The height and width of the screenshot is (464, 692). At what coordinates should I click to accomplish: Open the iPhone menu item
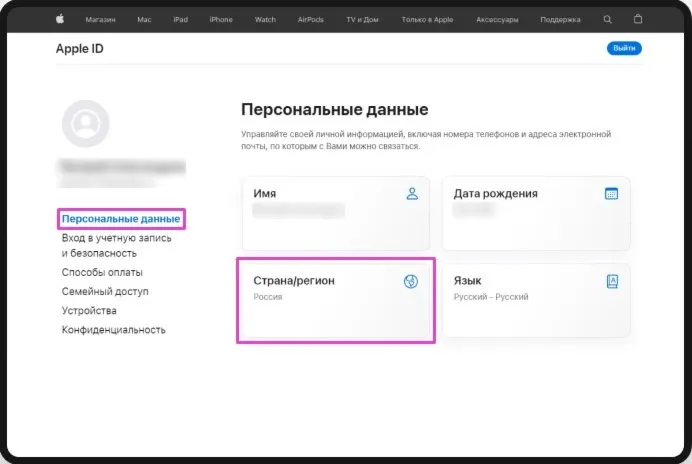click(221, 20)
